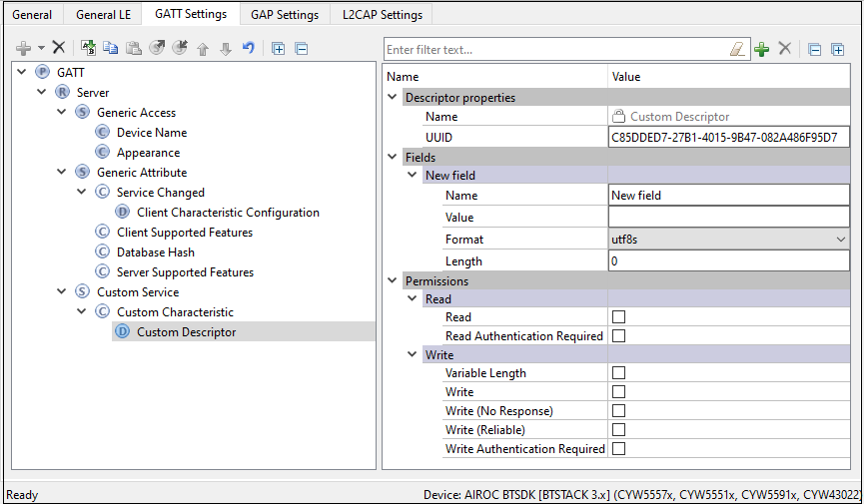Collapse the Permissions section

393,281
